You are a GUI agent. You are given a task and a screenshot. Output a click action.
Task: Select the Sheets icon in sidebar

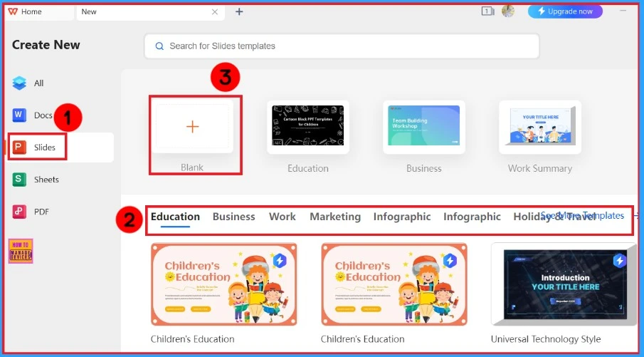coord(19,180)
